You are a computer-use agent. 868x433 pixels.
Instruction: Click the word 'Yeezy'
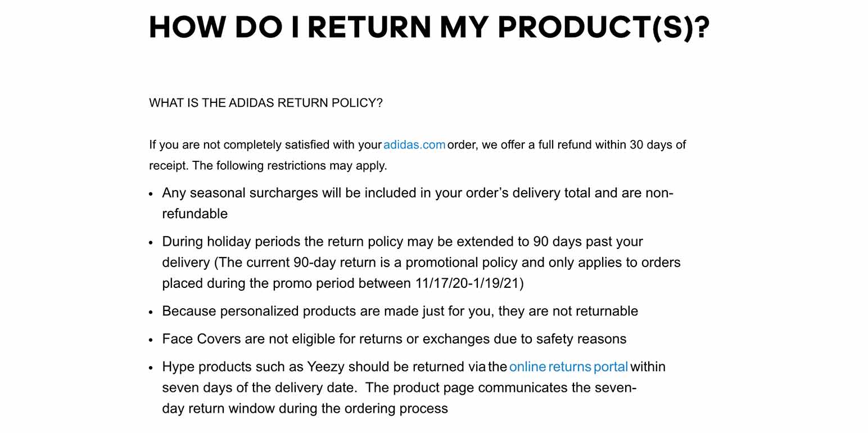pyautogui.click(x=326, y=367)
